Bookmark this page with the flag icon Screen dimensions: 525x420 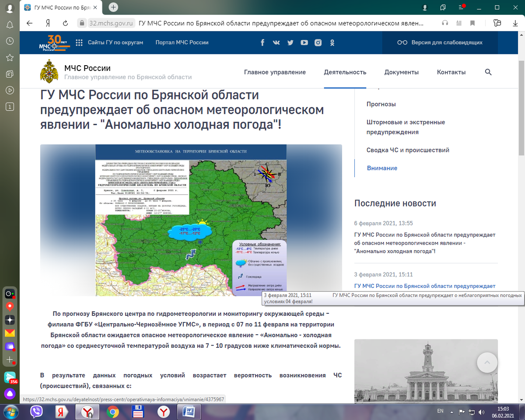472,23
